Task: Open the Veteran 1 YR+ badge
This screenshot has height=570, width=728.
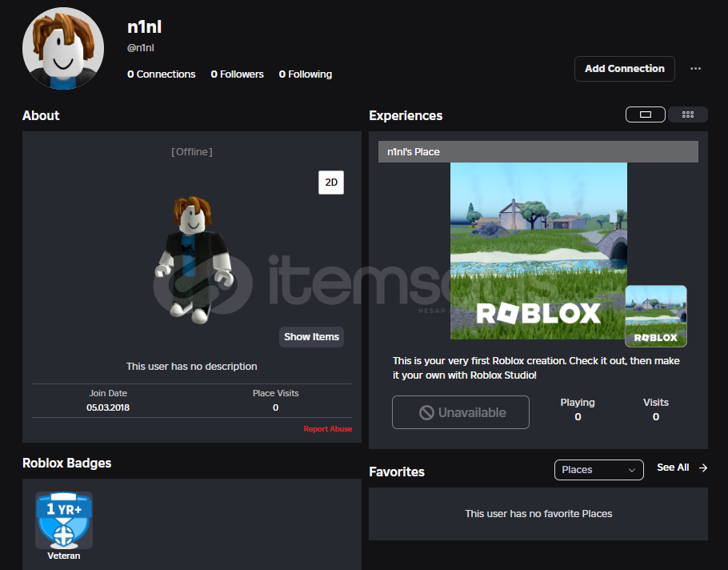Action: (x=64, y=520)
